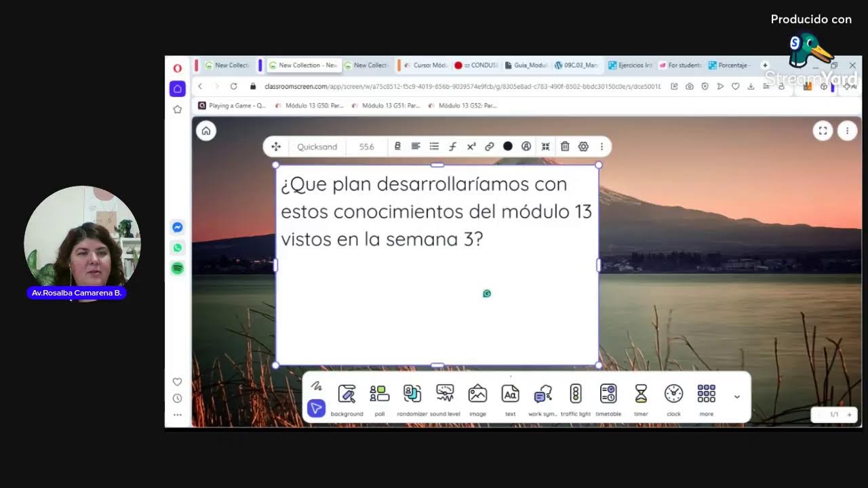Insert an image widget
The height and width of the screenshot is (488, 868).
(477, 400)
